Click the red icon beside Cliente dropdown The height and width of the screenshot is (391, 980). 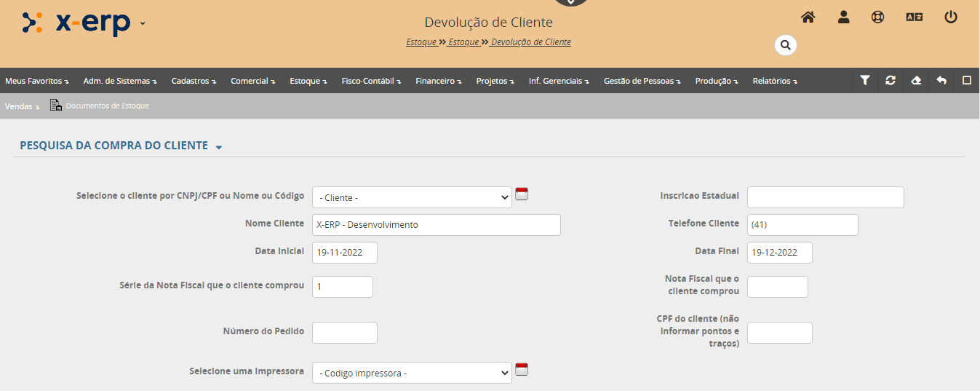(522, 194)
